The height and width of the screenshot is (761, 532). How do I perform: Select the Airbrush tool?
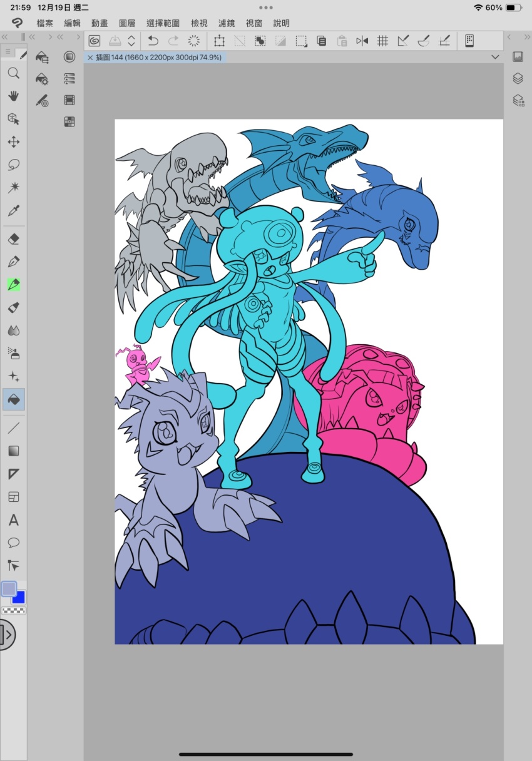13,354
